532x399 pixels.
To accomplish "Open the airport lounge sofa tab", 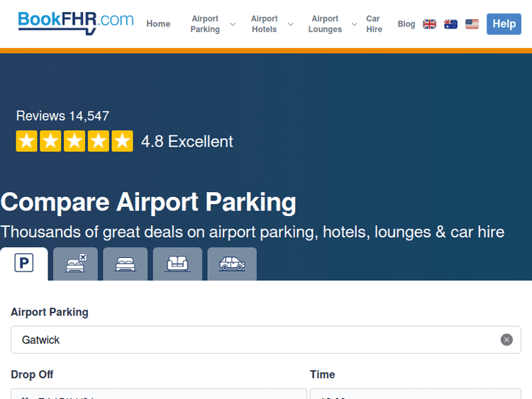I will [177, 264].
